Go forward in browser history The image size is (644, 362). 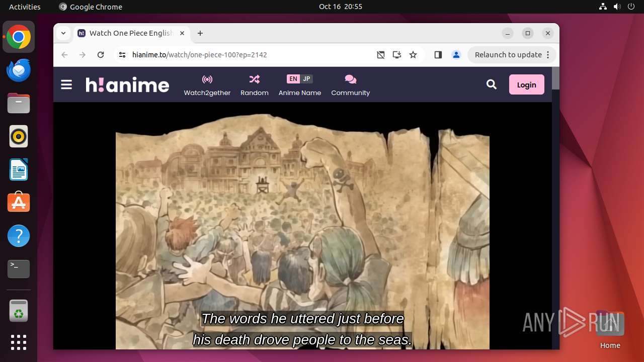pos(83,55)
